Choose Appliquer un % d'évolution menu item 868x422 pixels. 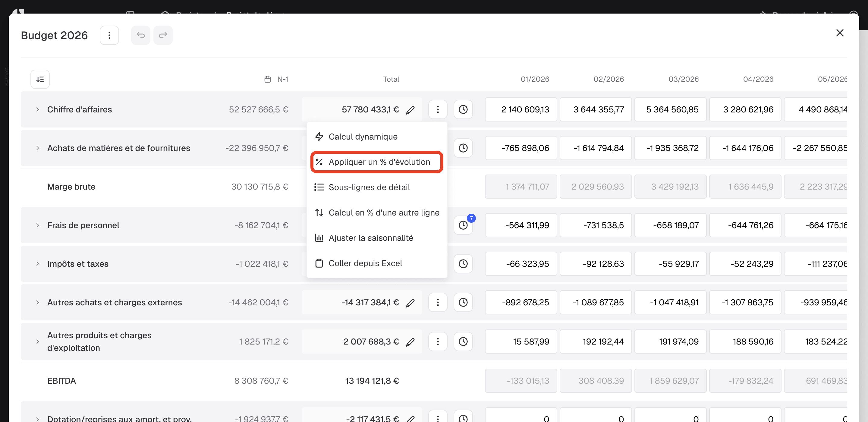377,162
